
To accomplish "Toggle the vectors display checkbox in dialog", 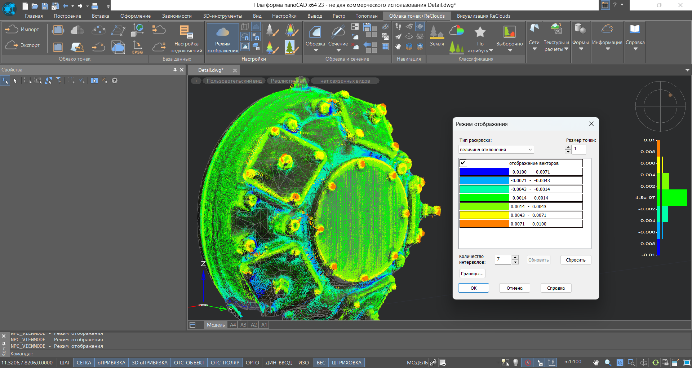I will click(463, 163).
